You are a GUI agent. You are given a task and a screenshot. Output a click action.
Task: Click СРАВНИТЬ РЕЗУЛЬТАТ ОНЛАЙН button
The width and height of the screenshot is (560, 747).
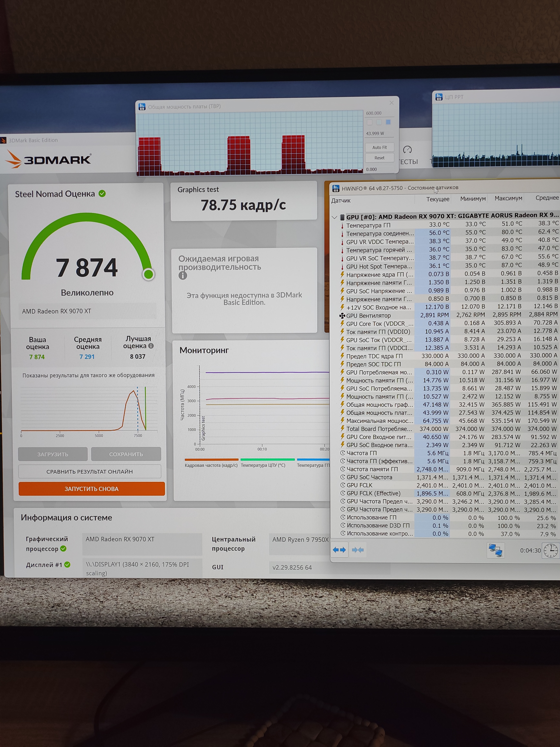coord(89,471)
